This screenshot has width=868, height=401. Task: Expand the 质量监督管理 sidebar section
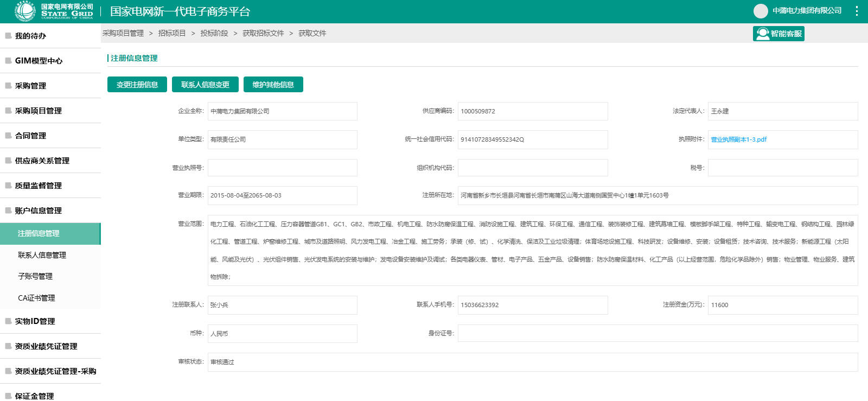coord(50,186)
